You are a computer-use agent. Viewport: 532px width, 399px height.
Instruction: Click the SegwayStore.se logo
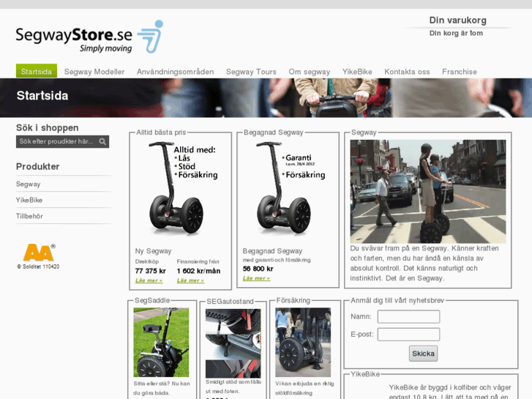click(89, 37)
